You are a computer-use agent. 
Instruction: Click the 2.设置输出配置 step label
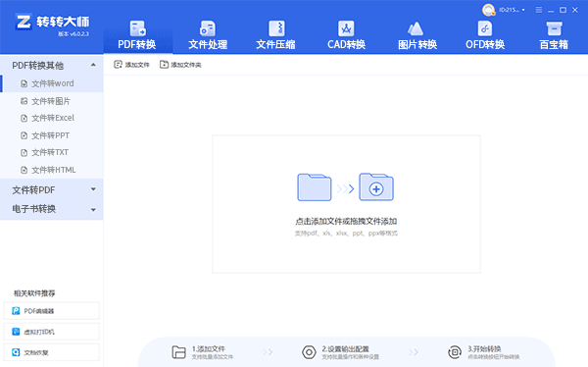[345, 348]
